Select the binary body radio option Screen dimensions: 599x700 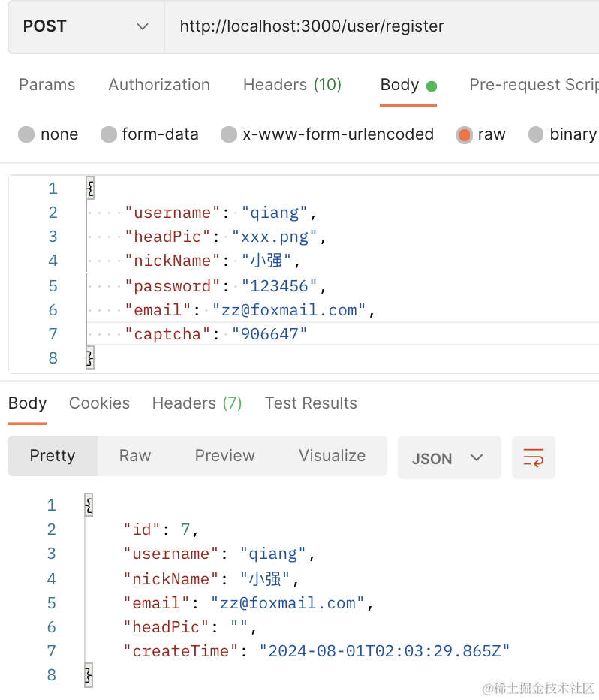click(x=536, y=134)
